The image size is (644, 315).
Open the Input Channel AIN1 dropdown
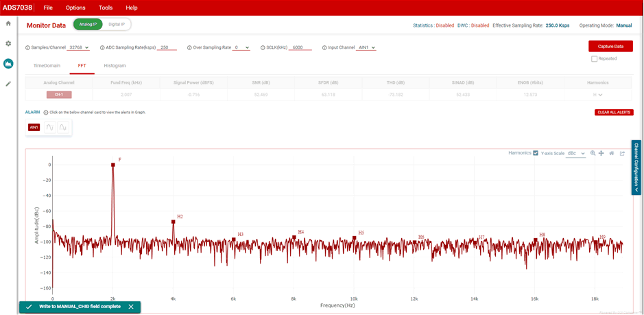tap(366, 48)
